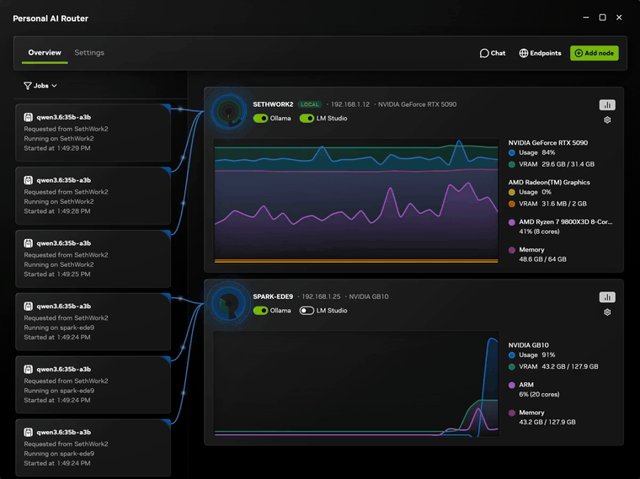Open gear settings for SETHWORK2 node
Image resolution: width=640 pixels, height=479 pixels.
pos(607,120)
